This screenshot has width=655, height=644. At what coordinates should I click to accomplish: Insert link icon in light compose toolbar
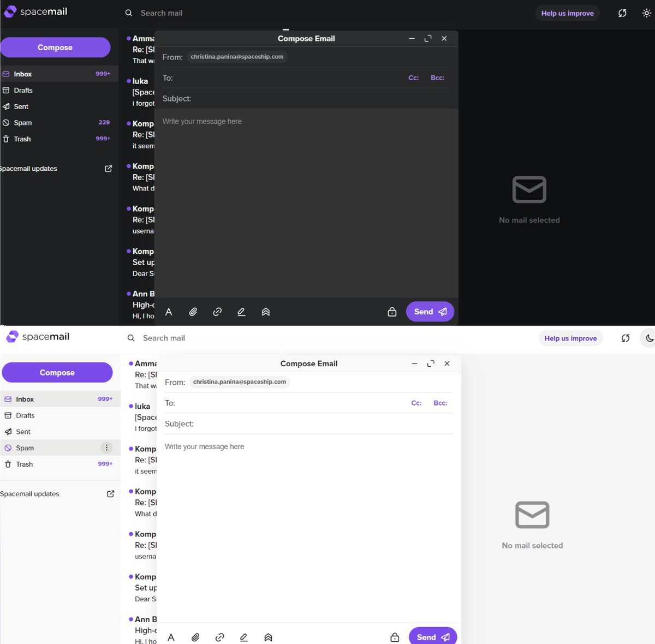click(220, 637)
